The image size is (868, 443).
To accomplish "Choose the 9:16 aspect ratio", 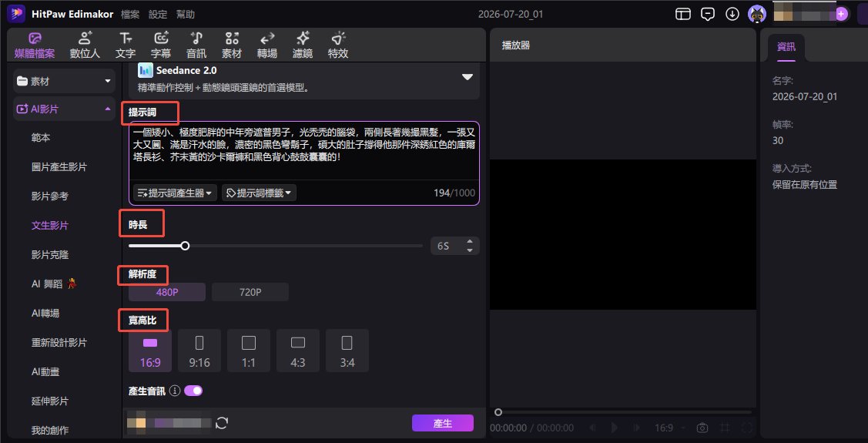I will 199,351.
